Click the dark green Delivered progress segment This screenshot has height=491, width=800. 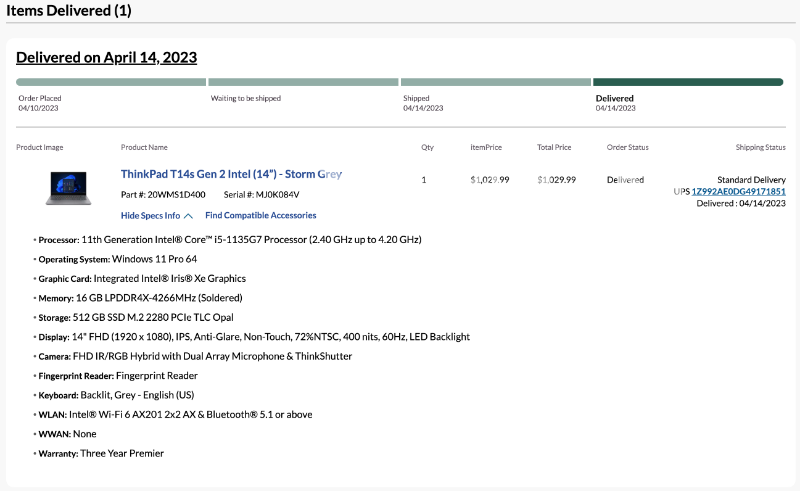[x=688, y=82]
